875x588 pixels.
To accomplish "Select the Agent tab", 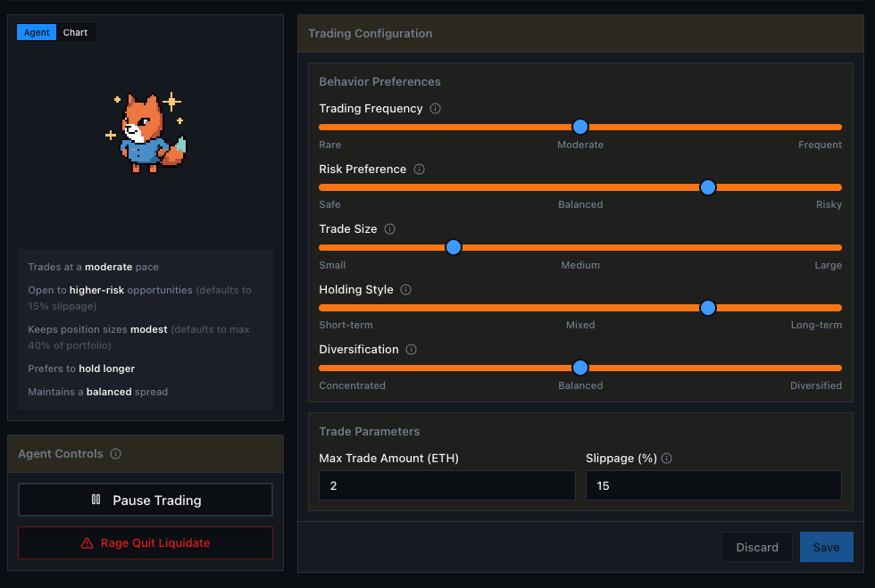I will click(36, 31).
